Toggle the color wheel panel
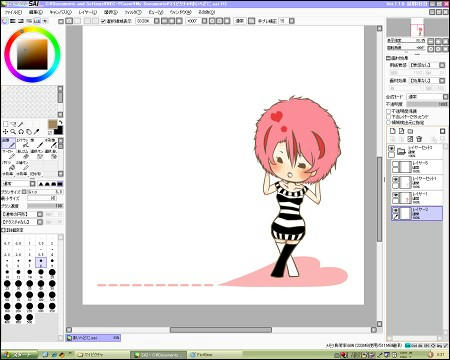This screenshot has height=360, width=450. point(5,21)
